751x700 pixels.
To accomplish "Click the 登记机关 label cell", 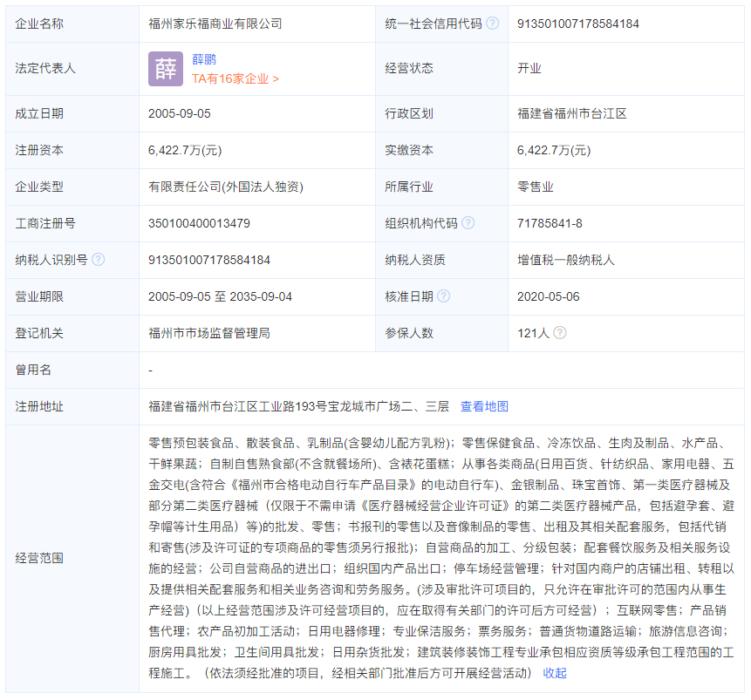I will pos(72,333).
